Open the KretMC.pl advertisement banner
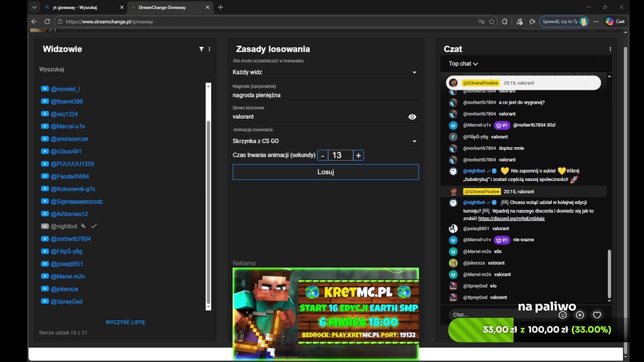Screen dimensions: 644x362 pos(326,314)
